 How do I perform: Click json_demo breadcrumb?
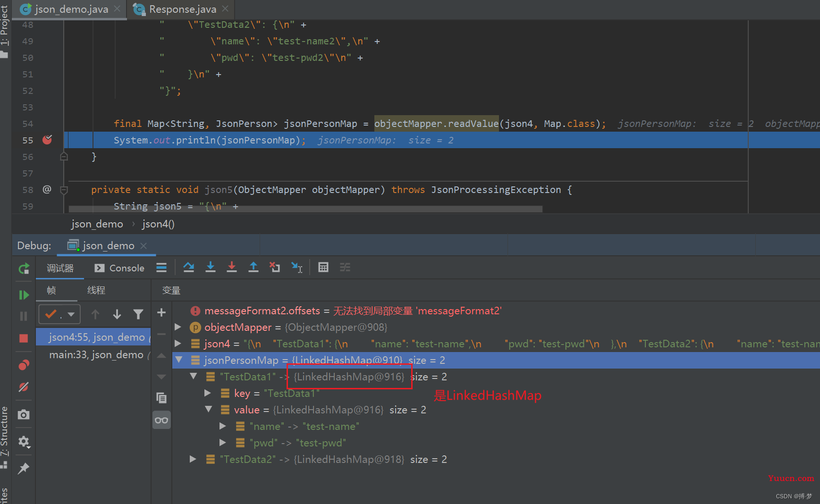97,224
